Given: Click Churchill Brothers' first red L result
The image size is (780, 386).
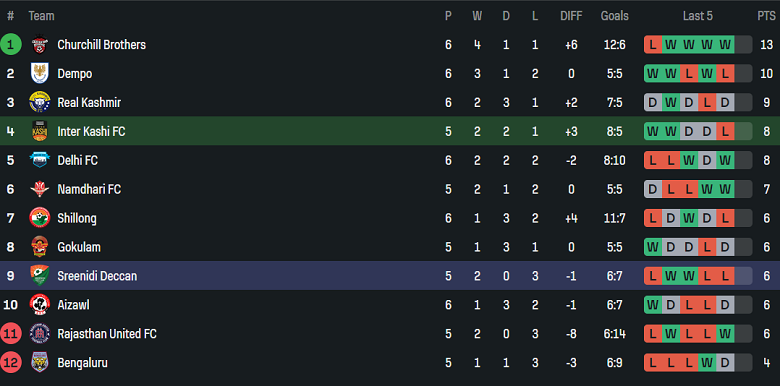Looking at the screenshot, I should (x=653, y=45).
